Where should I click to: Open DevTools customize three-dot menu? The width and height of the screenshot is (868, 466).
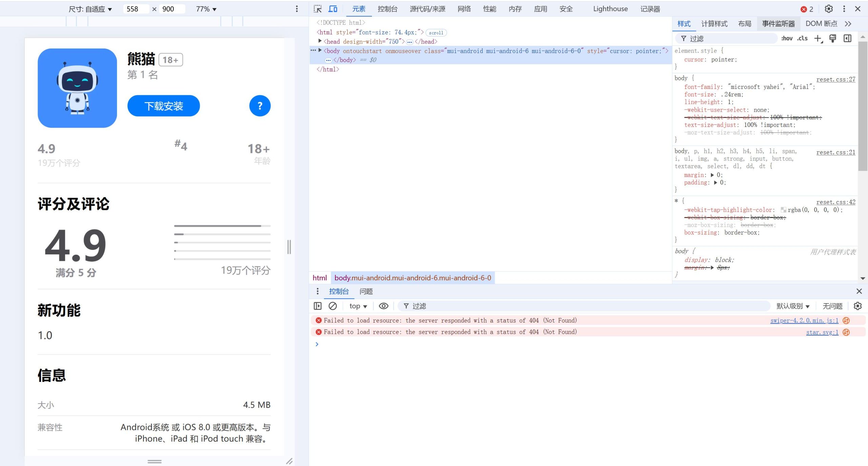point(844,9)
